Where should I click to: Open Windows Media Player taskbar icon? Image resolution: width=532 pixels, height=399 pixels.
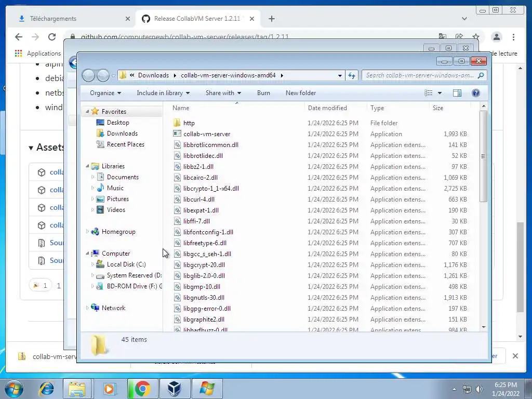(109, 389)
